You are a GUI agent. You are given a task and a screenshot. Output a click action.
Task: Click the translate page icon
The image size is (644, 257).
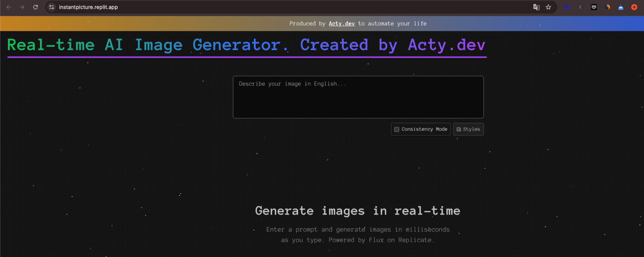pyautogui.click(x=536, y=7)
